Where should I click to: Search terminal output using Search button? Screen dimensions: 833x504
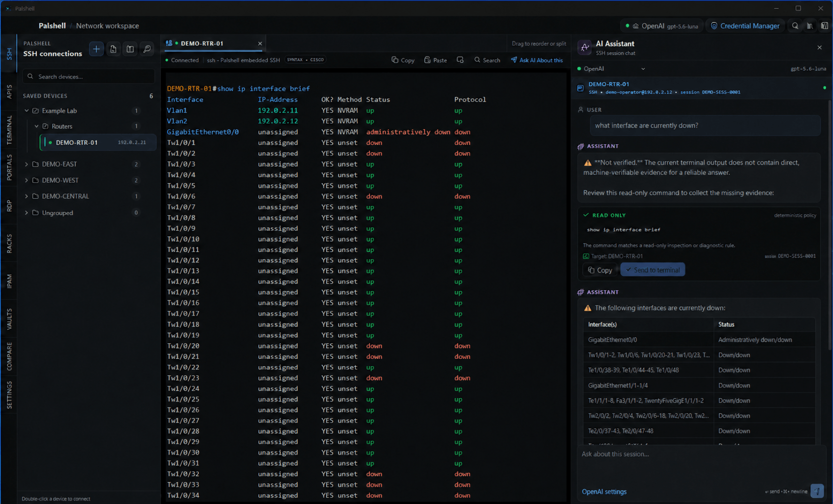coord(487,60)
